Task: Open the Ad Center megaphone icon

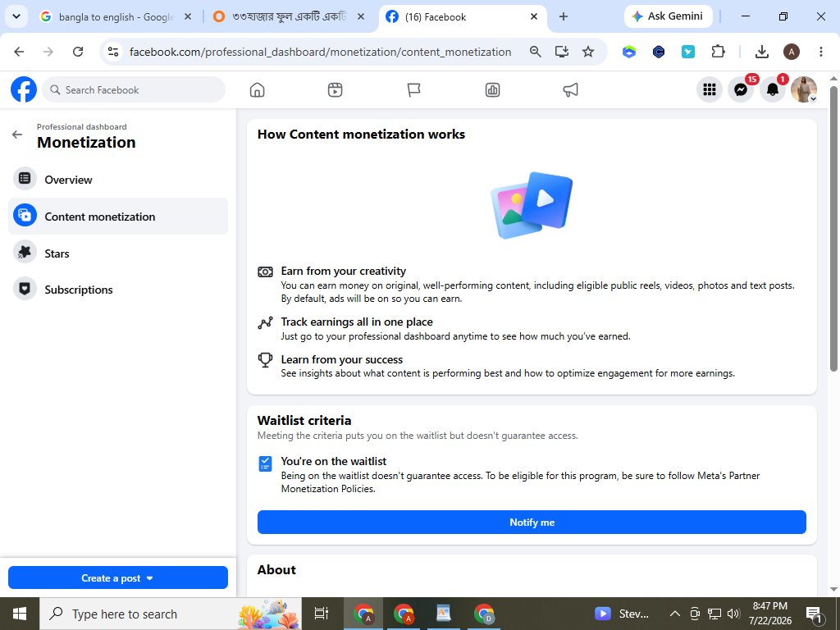Action: tap(571, 90)
